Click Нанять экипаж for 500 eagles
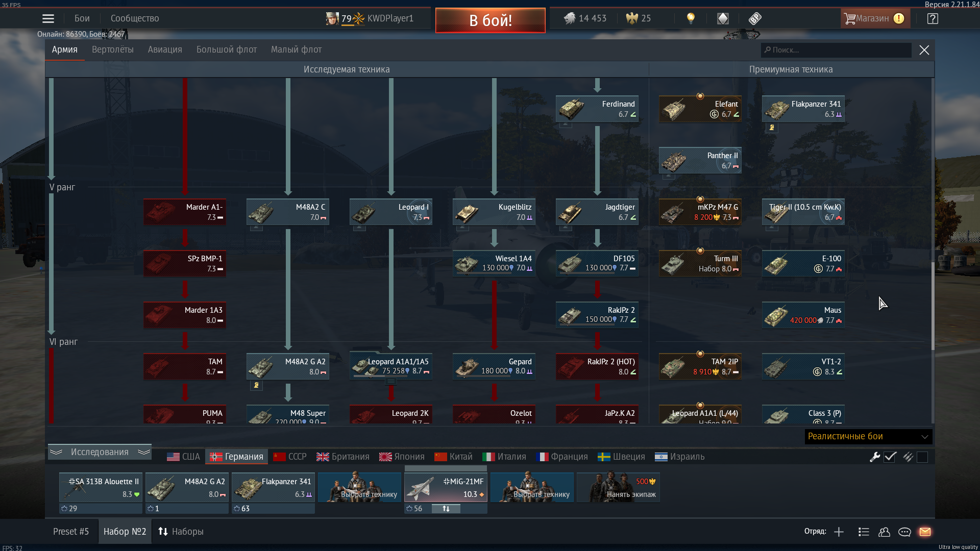Screen dimensions: 980x551 tap(618, 487)
